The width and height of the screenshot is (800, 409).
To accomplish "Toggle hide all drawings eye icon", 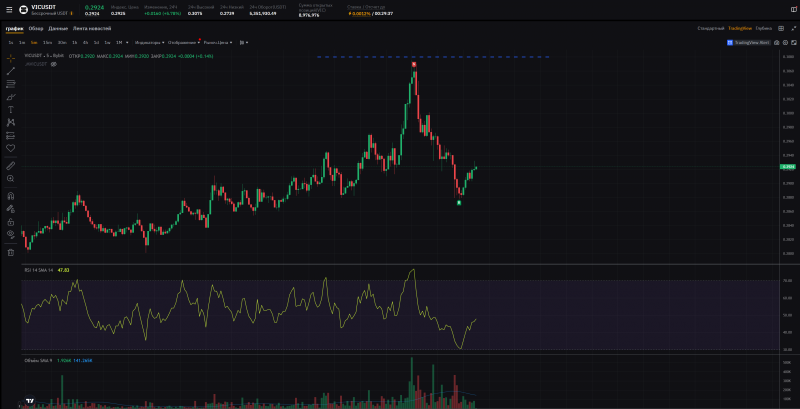I will tap(10, 235).
